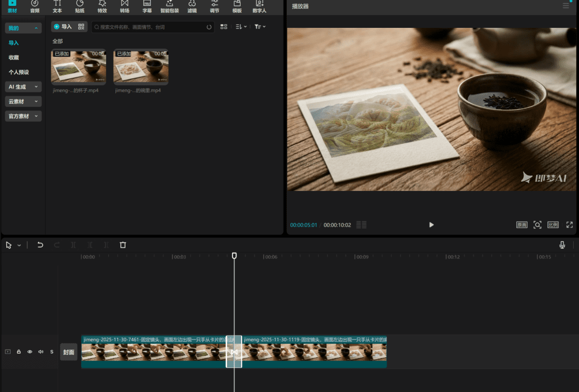The height and width of the screenshot is (392, 579).
Task: Open the sort order dropdown in media panel
Action: (241, 26)
